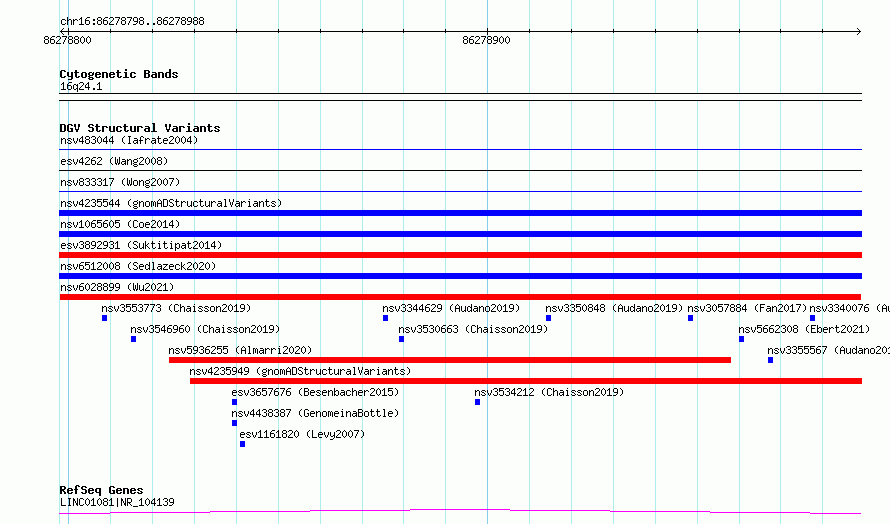This screenshot has height=524, width=890.
Task: Select nsv3530663 (Chaisson2019) label
Action: pos(473,329)
